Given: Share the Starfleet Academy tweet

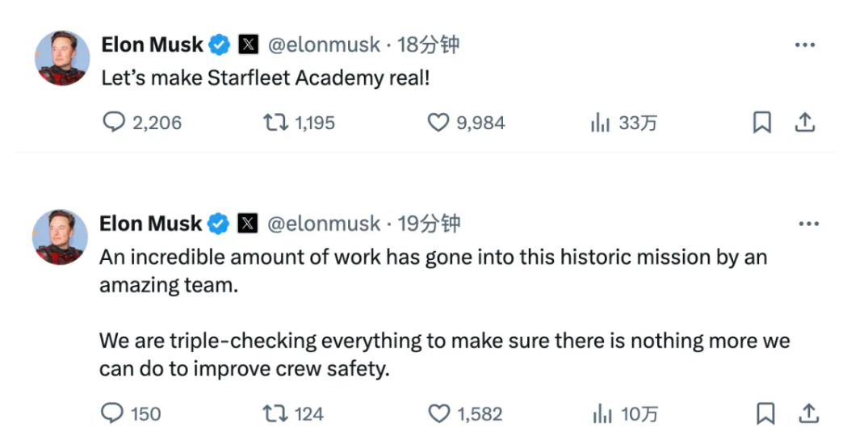Looking at the screenshot, I should tap(804, 123).
